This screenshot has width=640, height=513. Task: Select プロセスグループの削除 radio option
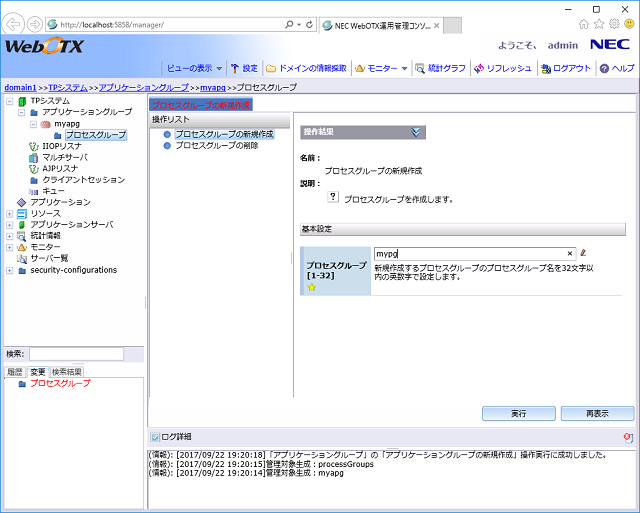point(167,145)
